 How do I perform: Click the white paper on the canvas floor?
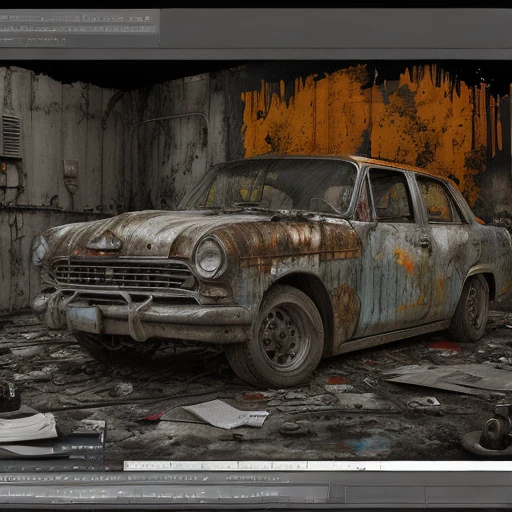(226, 414)
